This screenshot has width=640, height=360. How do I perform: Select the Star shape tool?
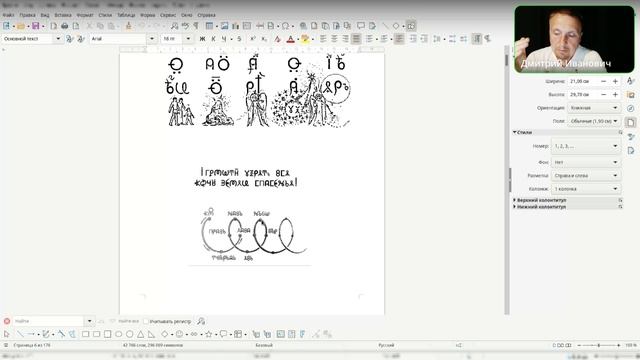(209, 334)
